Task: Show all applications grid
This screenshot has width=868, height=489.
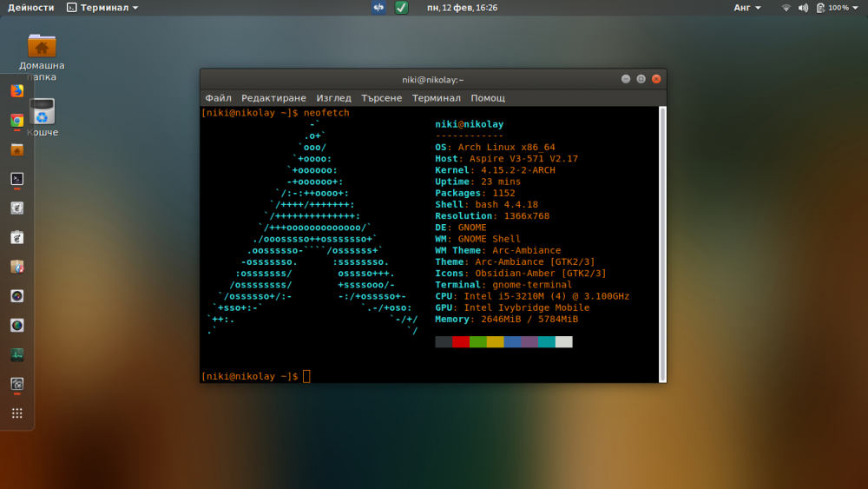Action: (17, 413)
